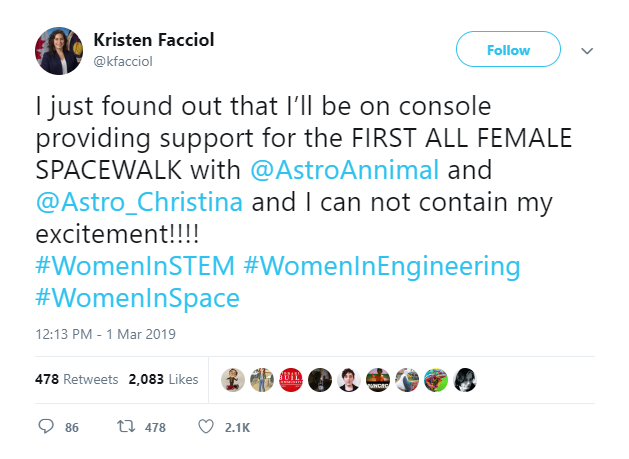Open the #WomenInSTEM hashtag
The image size is (629, 459).
(134, 267)
